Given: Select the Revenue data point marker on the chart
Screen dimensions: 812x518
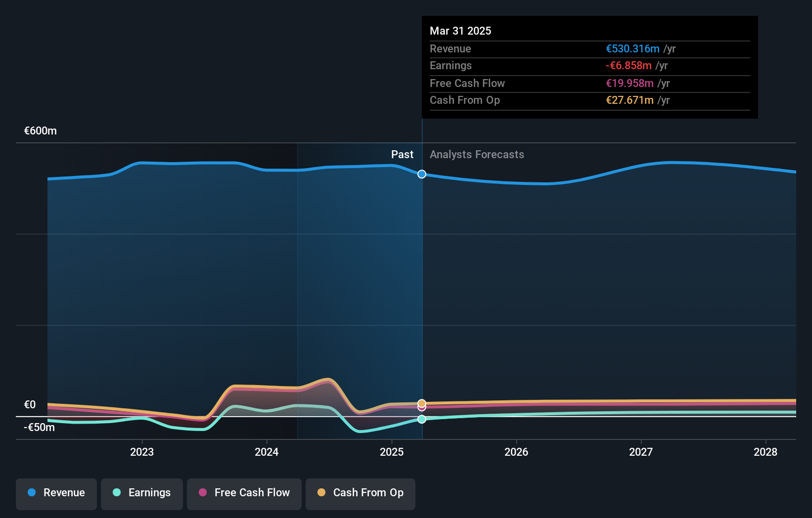Looking at the screenshot, I should 422,174.
